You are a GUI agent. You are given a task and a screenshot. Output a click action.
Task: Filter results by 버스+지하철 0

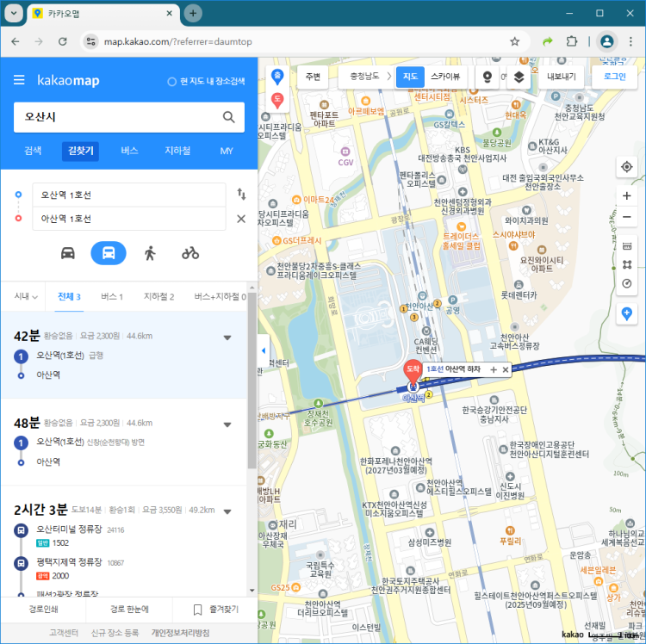point(220,296)
